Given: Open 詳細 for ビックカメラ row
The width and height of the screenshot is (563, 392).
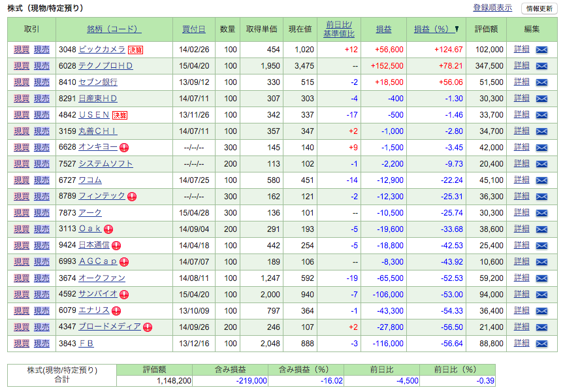Looking at the screenshot, I should [x=522, y=49].
